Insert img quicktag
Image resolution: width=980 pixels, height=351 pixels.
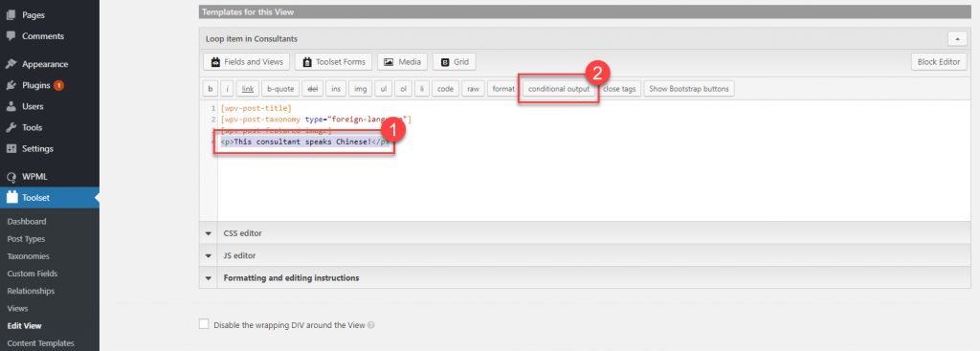[361, 89]
